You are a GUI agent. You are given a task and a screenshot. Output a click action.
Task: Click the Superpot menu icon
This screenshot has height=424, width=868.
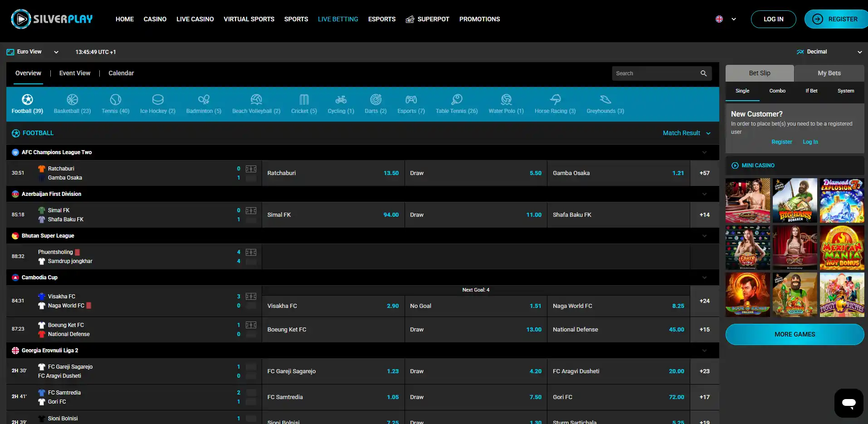[x=410, y=19]
